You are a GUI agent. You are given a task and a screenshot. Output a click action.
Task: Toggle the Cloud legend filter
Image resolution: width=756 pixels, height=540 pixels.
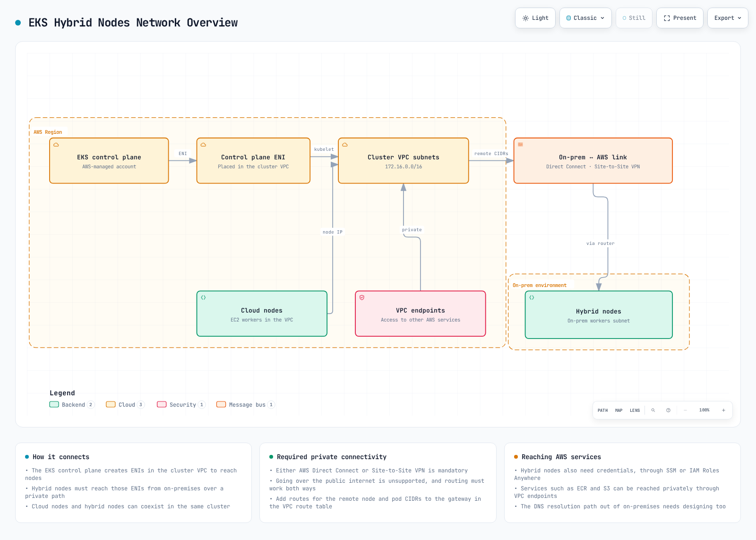pos(125,405)
